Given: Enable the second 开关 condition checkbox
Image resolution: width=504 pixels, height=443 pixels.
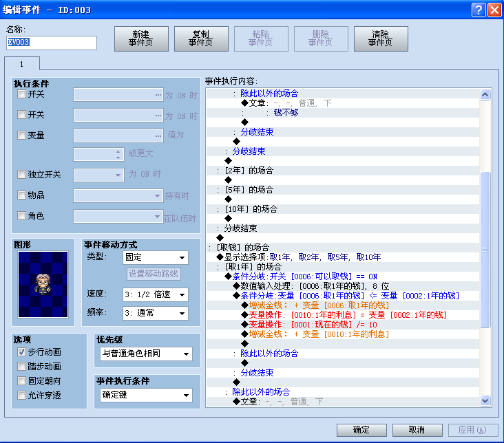Looking at the screenshot, I should pyautogui.click(x=21, y=115).
